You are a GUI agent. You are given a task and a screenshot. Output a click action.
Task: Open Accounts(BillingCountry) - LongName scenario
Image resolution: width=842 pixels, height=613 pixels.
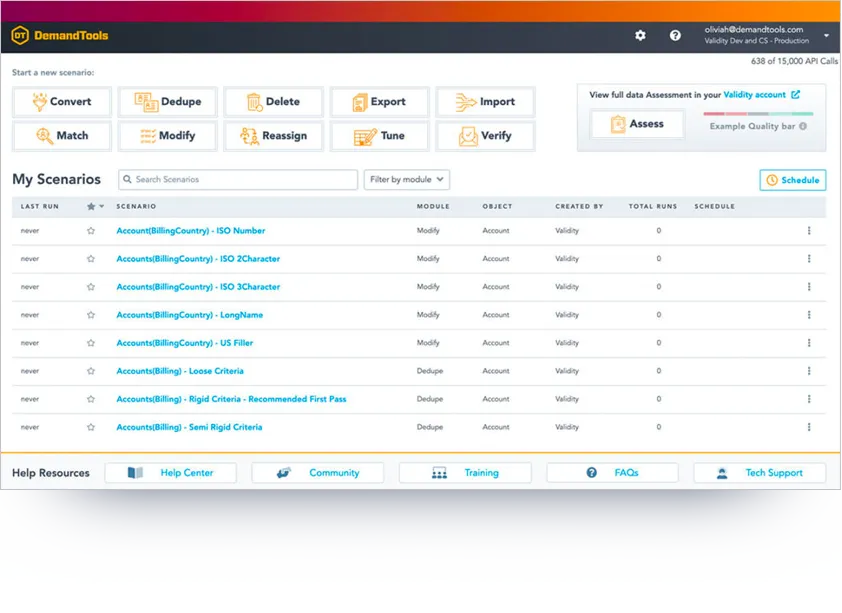[x=190, y=315]
